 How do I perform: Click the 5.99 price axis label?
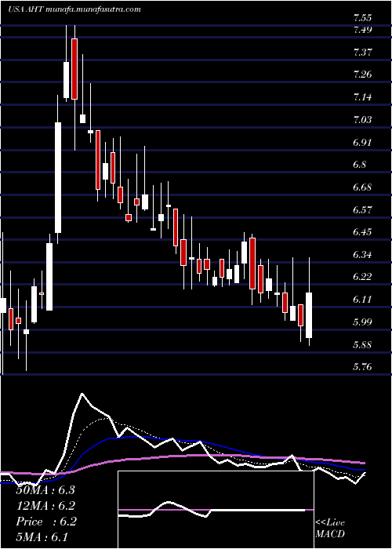[x=362, y=322]
